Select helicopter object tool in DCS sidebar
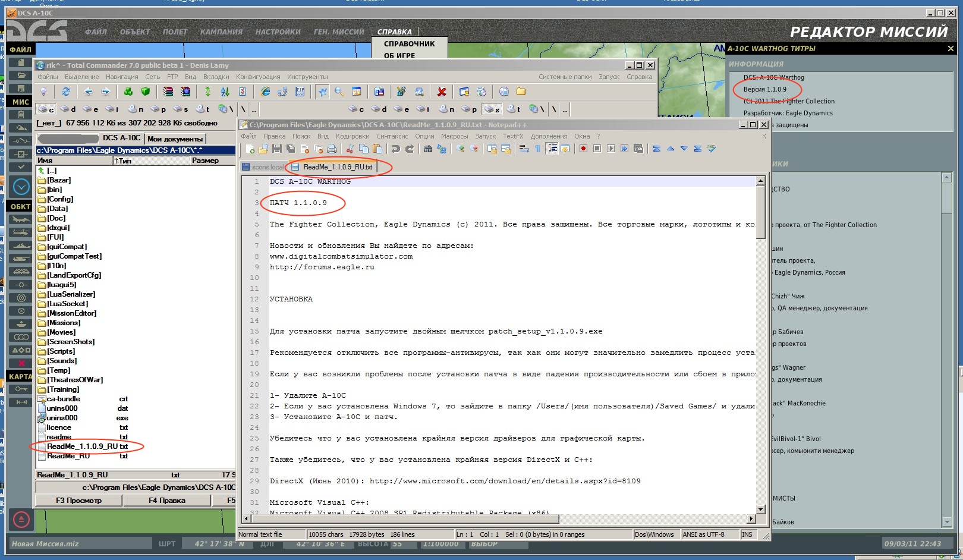963x560 pixels. point(21,232)
